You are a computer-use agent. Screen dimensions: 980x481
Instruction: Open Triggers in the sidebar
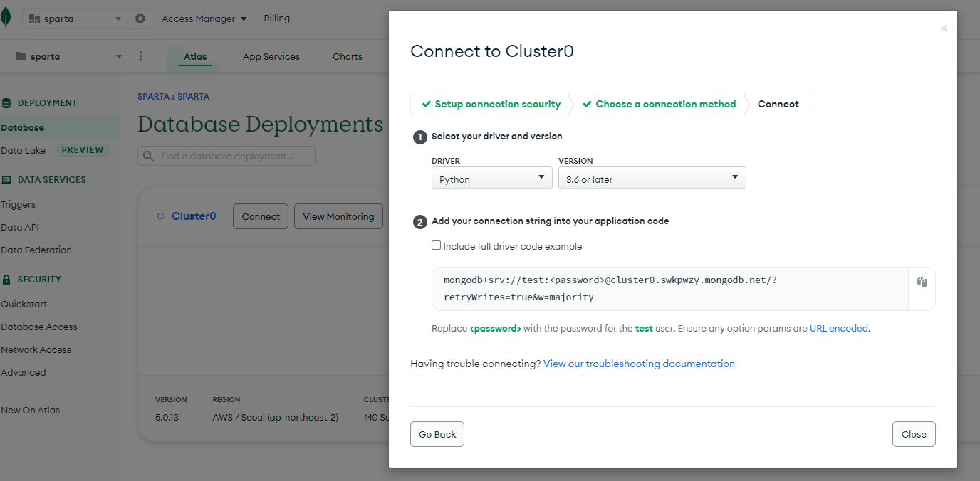click(x=18, y=205)
